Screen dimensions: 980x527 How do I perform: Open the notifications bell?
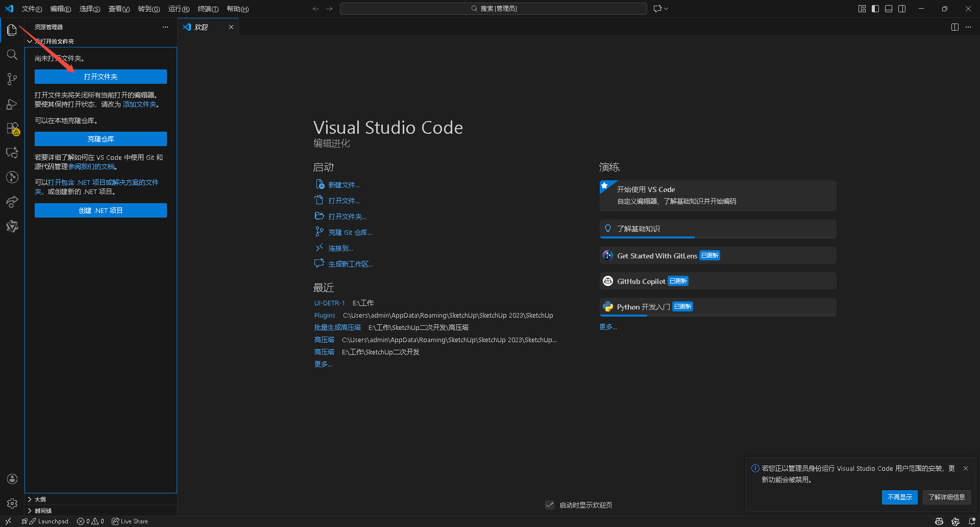pyautogui.click(x=972, y=521)
